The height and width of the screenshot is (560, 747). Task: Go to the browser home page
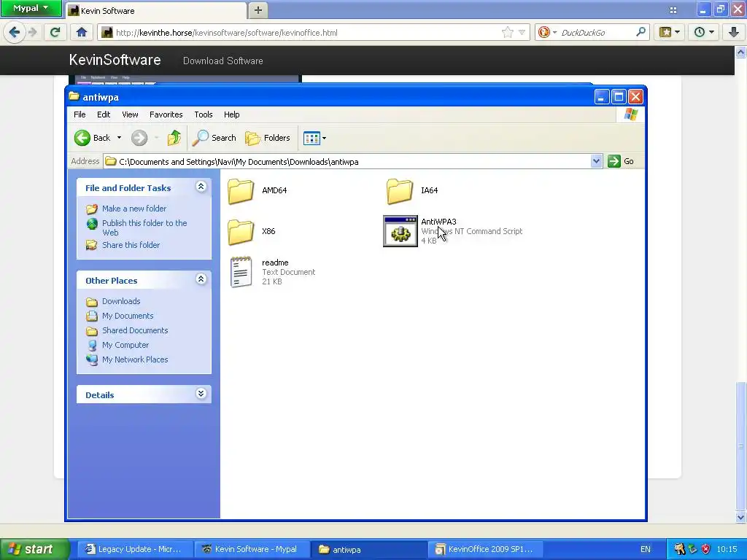(82, 32)
